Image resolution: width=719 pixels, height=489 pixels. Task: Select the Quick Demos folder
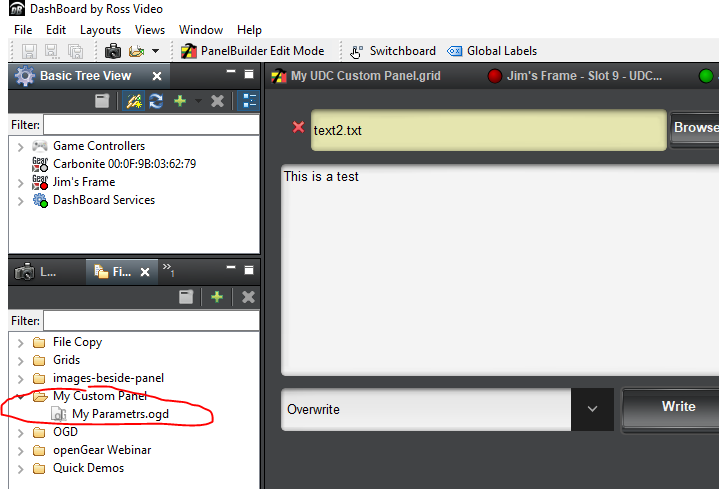pyautogui.click(x=88, y=468)
